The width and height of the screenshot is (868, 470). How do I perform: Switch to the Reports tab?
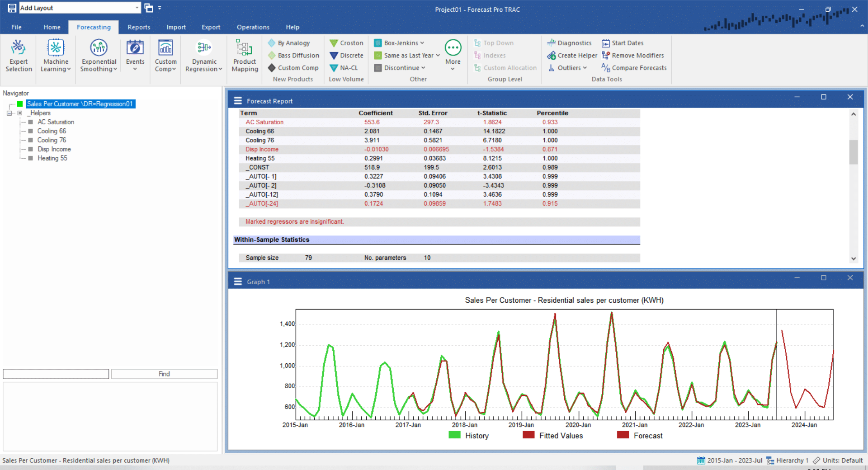(x=139, y=27)
